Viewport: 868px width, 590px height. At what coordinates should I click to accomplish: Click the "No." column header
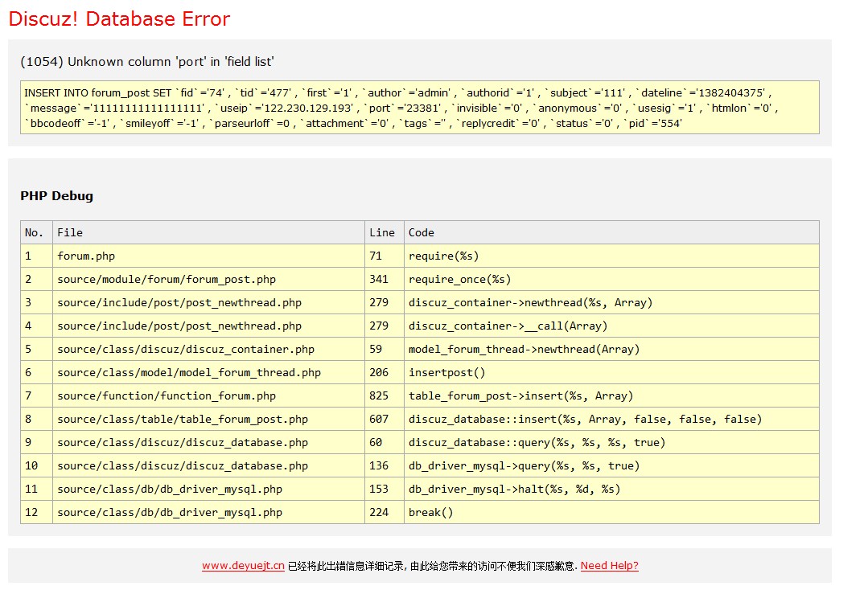36,233
